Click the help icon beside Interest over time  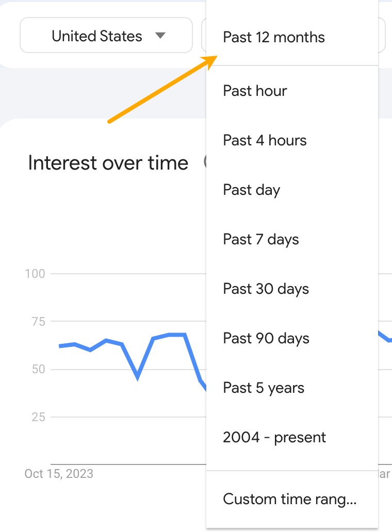(204, 163)
